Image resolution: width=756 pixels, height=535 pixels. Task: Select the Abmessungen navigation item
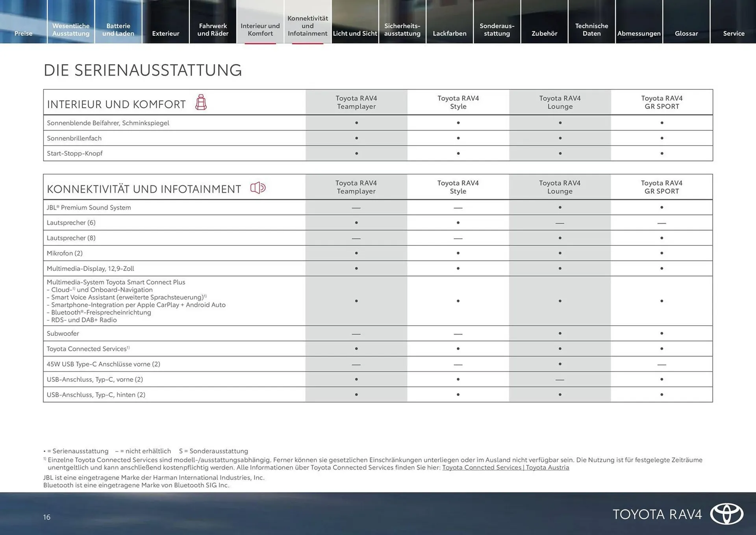tap(639, 33)
